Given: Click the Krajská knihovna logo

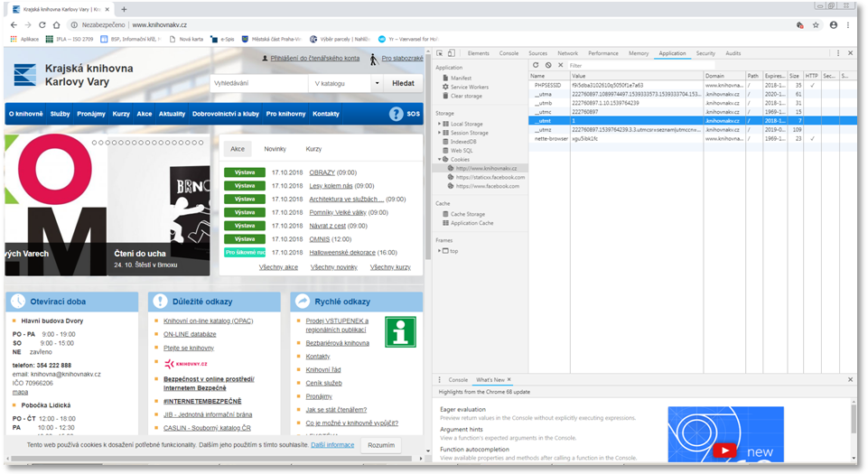Looking at the screenshot, I should [x=25, y=75].
